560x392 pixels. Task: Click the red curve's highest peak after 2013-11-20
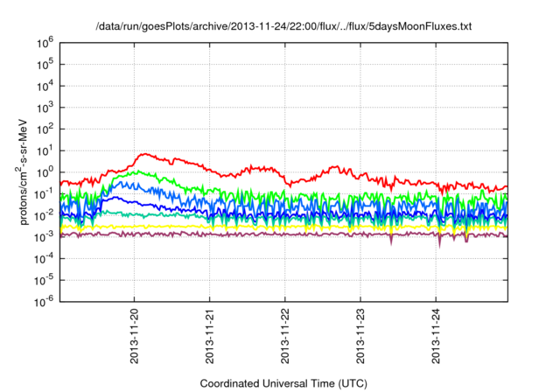coord(145,154)
